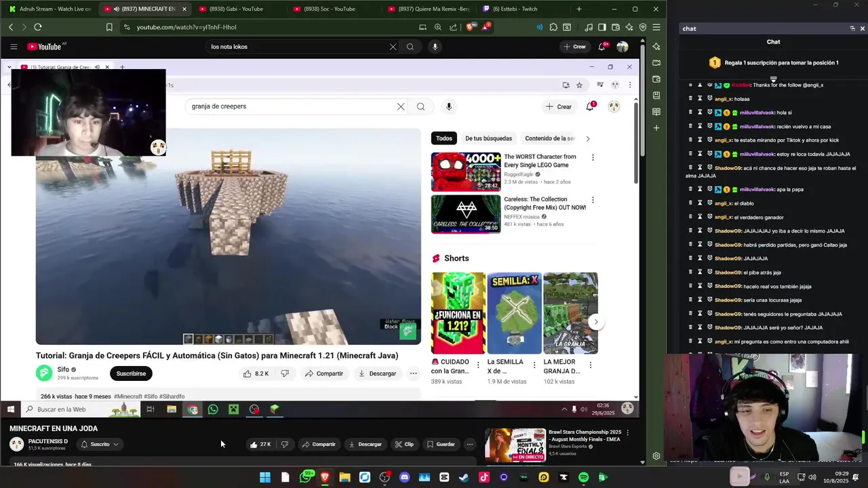The image size is (868, 488).
Task: Open Brave Shields lion icon
Action: (471, 27)
